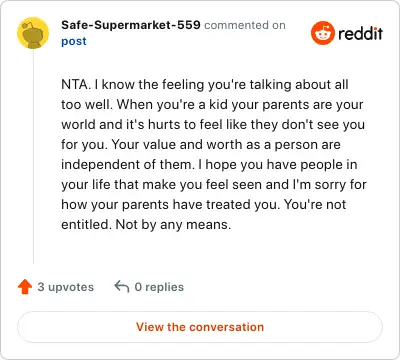Click the line beginning "too well. When"
Screen dimensions: 400x360
tap(212, 105)
